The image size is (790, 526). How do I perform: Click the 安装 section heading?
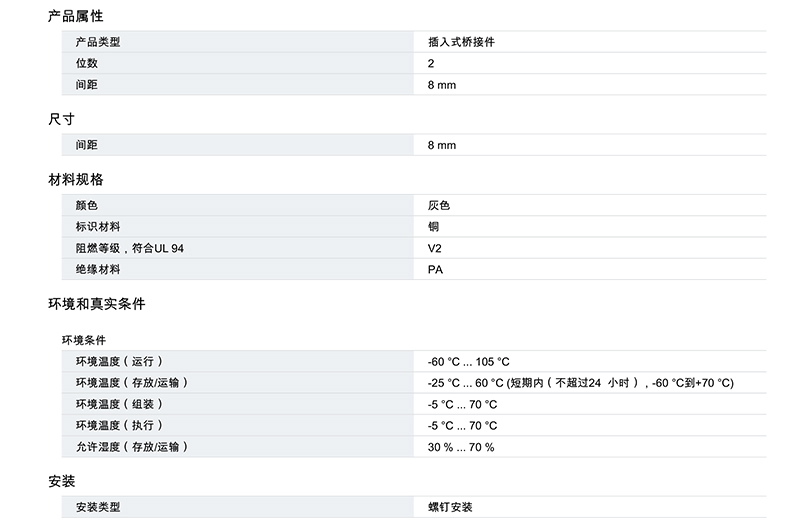click(62, 481)
